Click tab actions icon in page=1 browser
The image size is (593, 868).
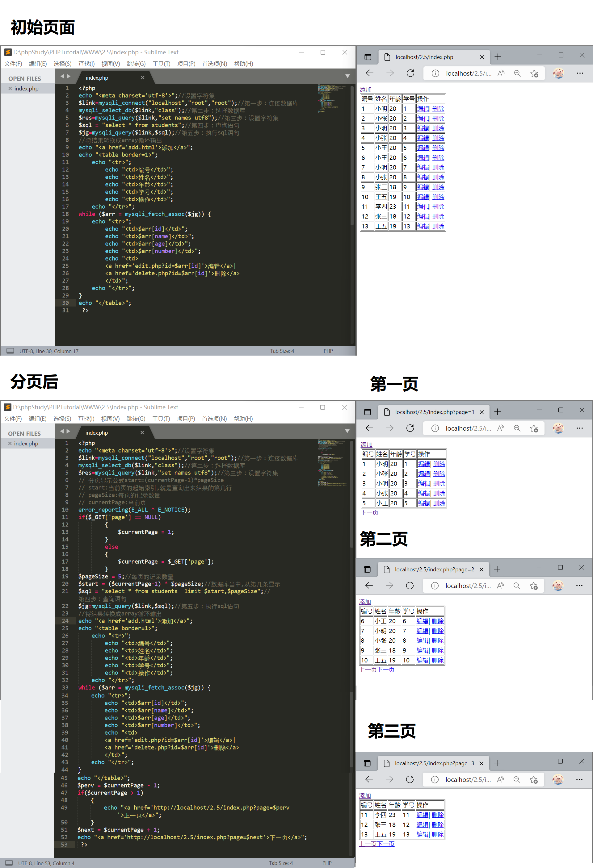(x=368, y=412)
